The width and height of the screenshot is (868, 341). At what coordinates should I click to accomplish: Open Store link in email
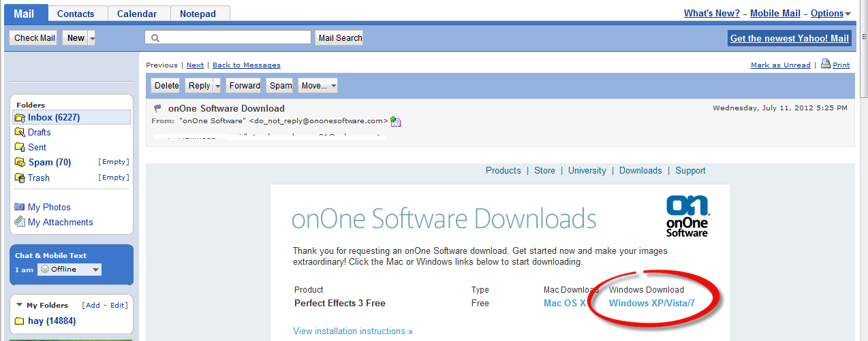pyautogui.click(x=544, y=171)
